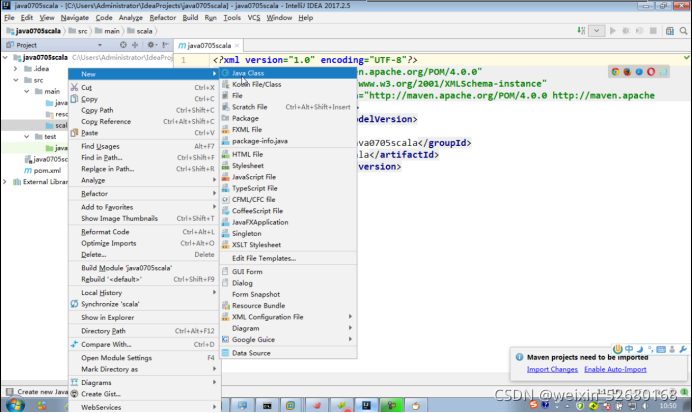The image size is (692, 413).
Task: Click Show in Explorer in context menu
Action: tap(144, 318)
